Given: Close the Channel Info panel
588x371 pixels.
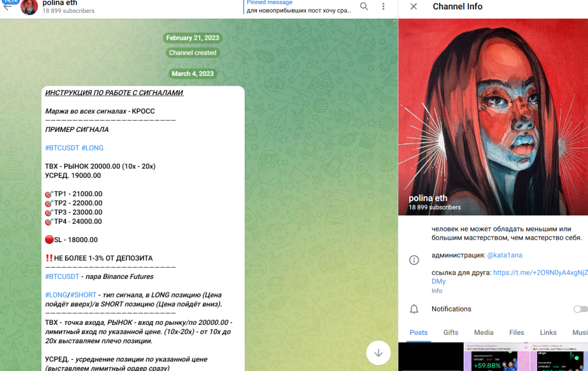Looking at the screenshot, I should [x=413, y=6].
